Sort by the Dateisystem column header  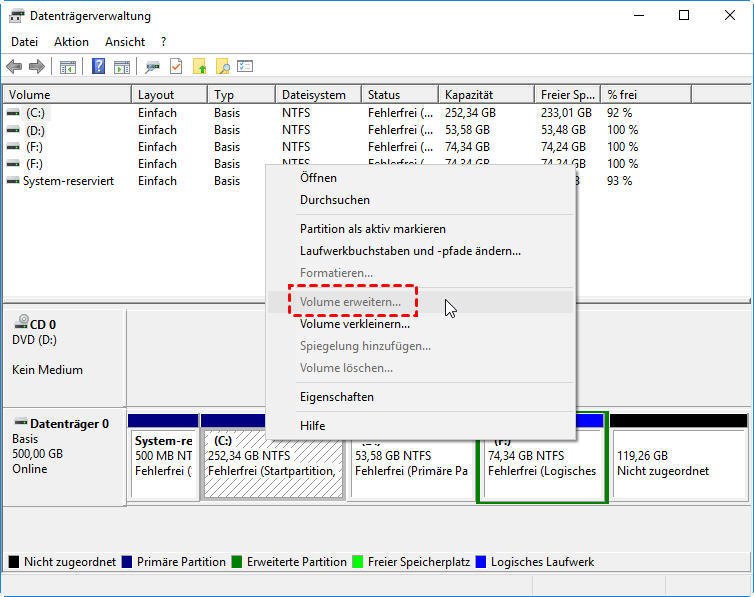[x=318, y=95]
